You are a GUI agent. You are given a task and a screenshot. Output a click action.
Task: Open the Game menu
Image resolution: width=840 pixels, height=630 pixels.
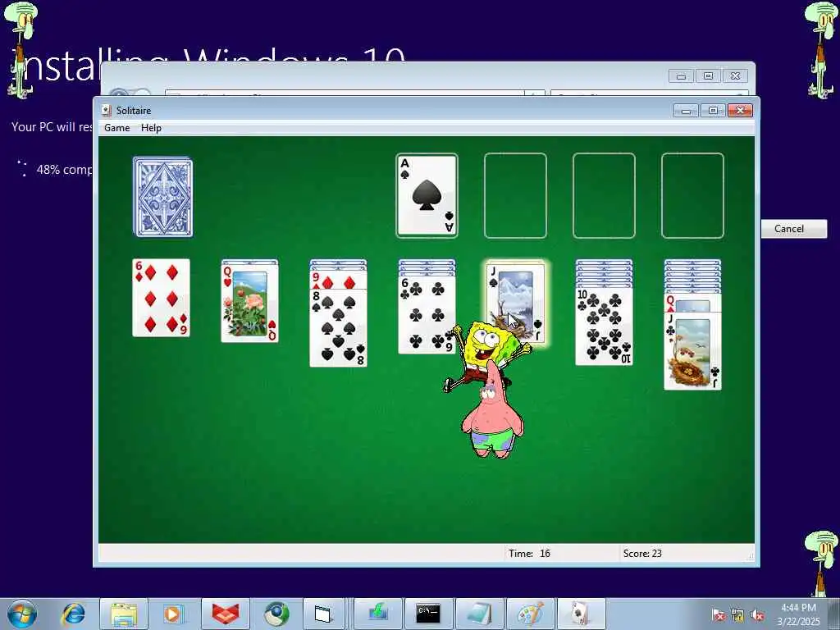pos(116,127)
